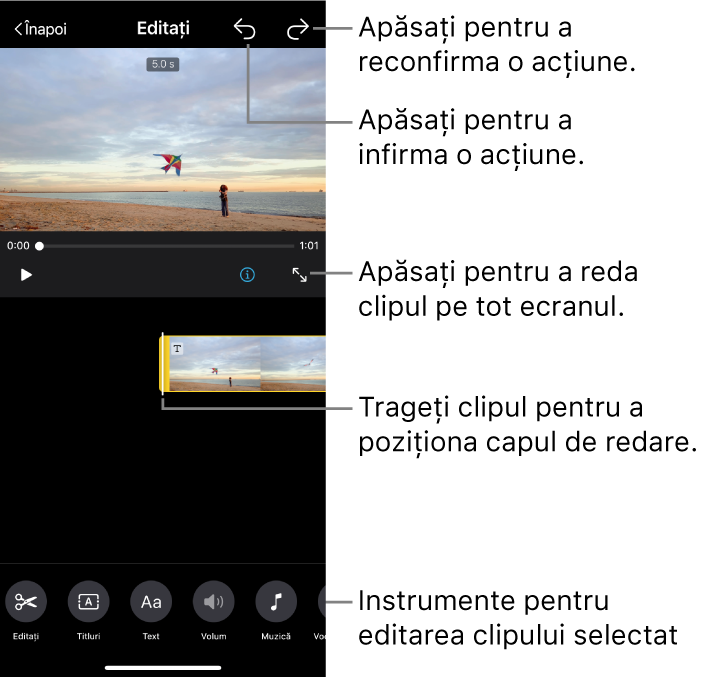Viewport: 726px width, 678px height.
Task: Tap the undo arrow icon
Action: tap(244, 29)
